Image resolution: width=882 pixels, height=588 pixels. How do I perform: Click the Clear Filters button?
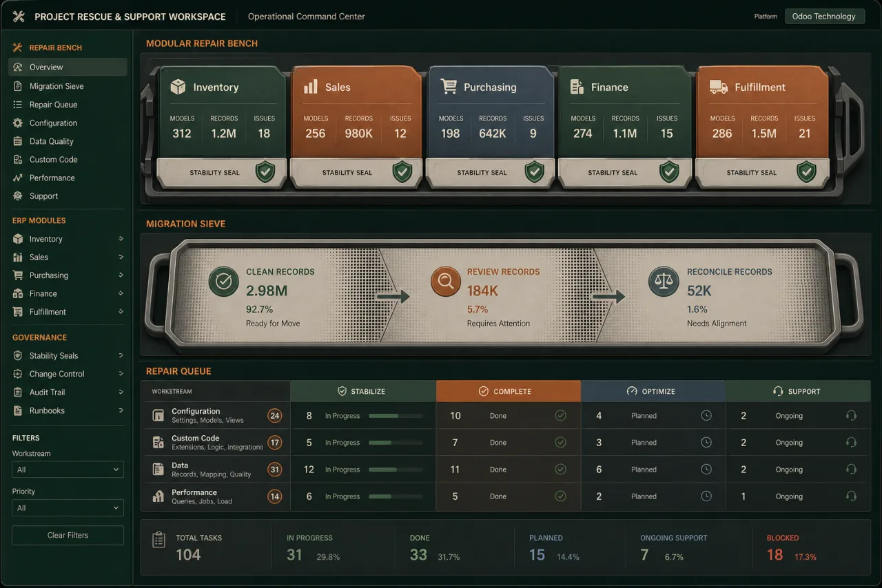point(68,535)
